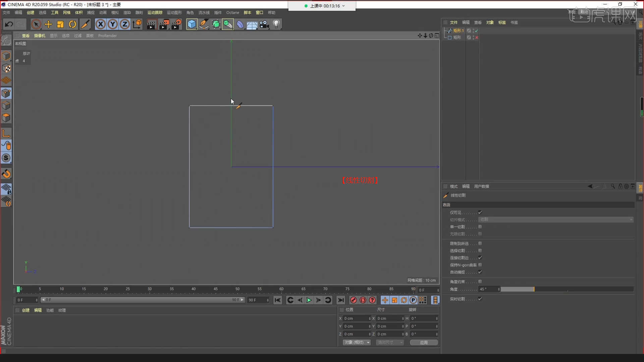
Task: Go to start of animation
Action: (277, 300)
